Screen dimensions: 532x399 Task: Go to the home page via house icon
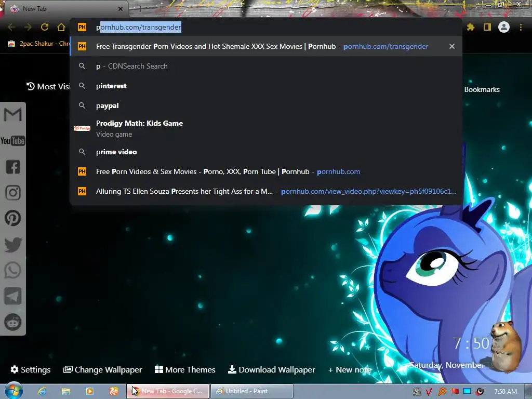61,27
